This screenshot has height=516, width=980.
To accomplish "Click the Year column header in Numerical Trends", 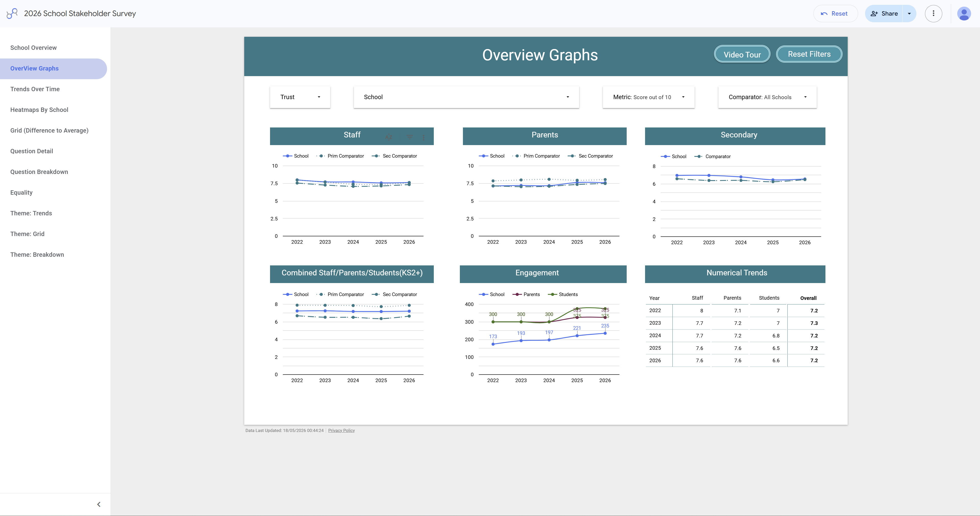I will pos(654,298).
